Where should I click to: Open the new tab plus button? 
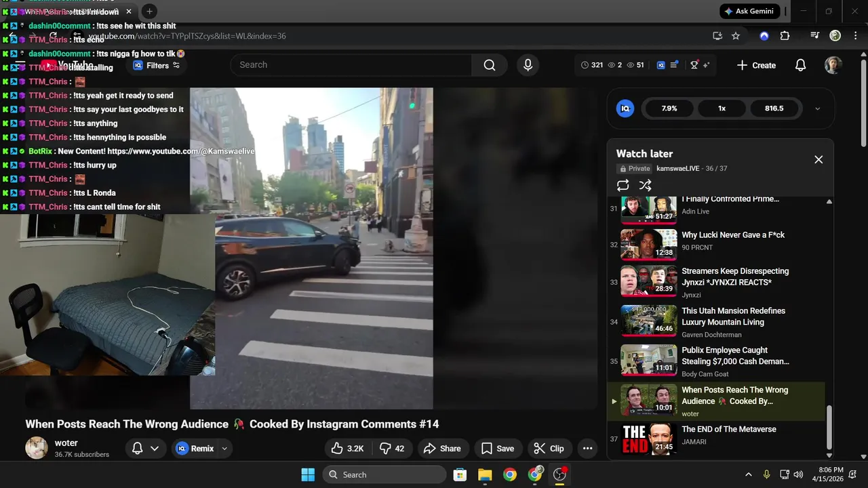pos(149,11)
